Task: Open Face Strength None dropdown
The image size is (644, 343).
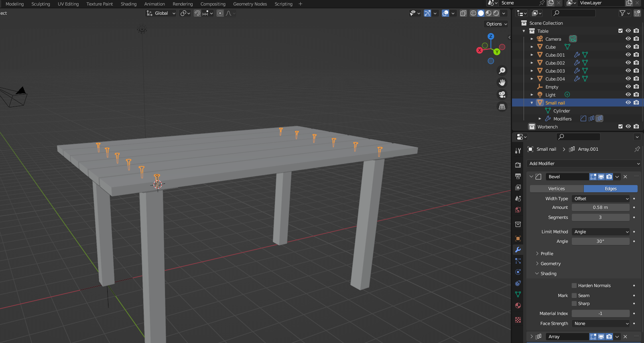Action: click(601, 323)
